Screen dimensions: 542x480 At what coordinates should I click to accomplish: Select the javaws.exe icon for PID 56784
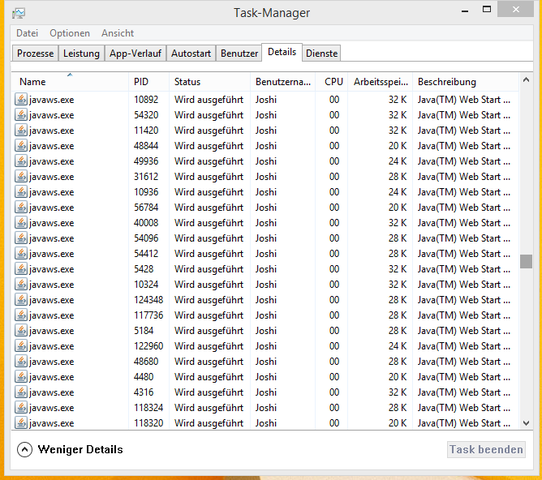point(21,207)
